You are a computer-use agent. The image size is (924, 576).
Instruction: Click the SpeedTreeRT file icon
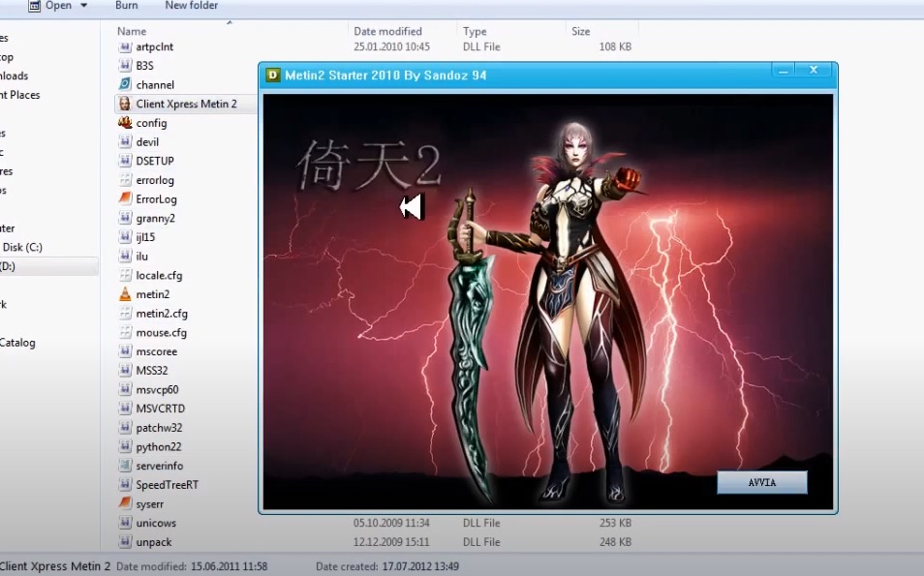(125, 485)
